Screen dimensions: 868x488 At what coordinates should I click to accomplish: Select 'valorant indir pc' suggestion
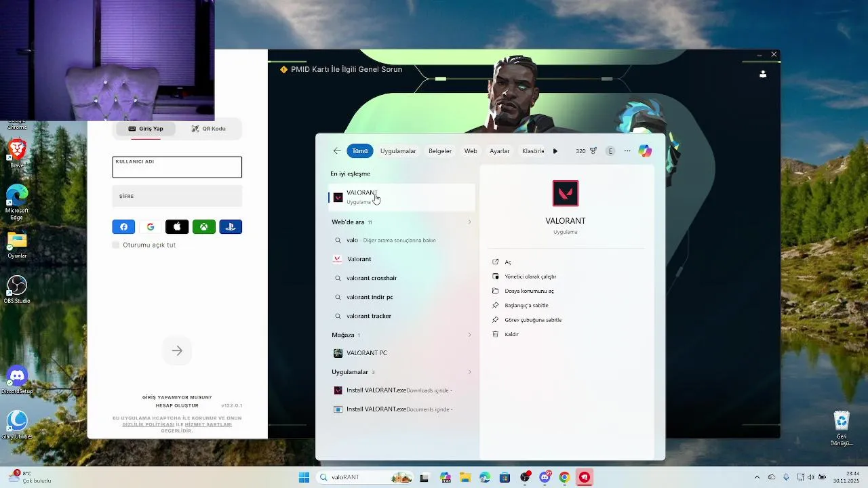[401, 297]
